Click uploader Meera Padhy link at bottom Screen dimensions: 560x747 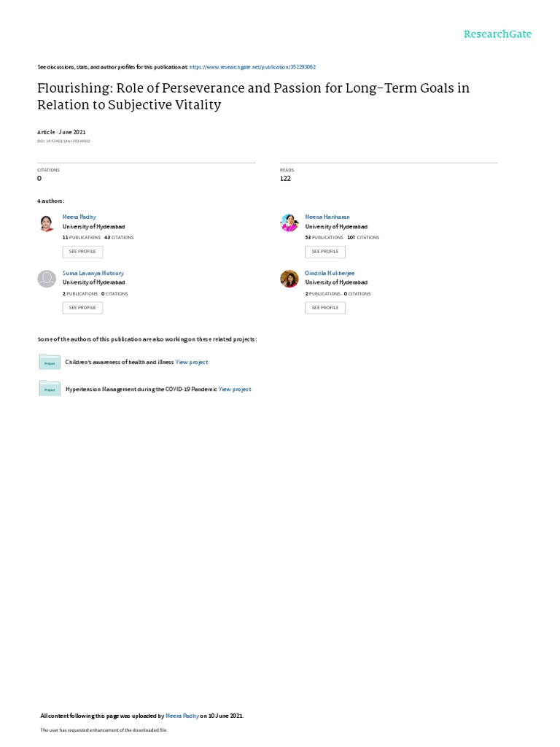[x=182, y=716]
